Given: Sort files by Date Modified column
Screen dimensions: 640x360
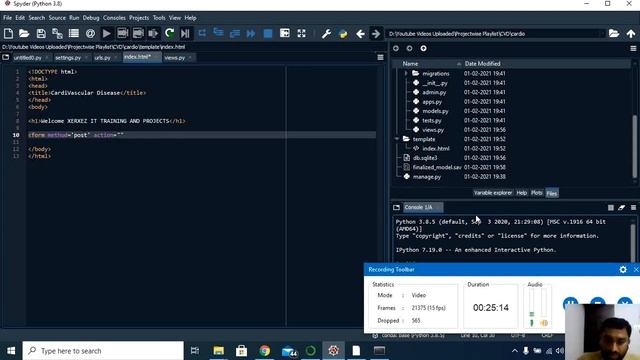Looking at the screenshot, I should point(482,64).
